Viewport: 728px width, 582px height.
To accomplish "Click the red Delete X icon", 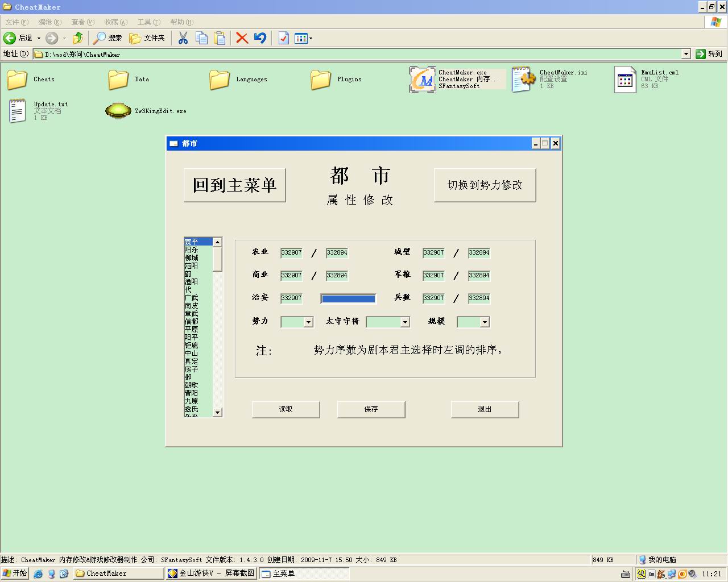I will tap(242, 38).
